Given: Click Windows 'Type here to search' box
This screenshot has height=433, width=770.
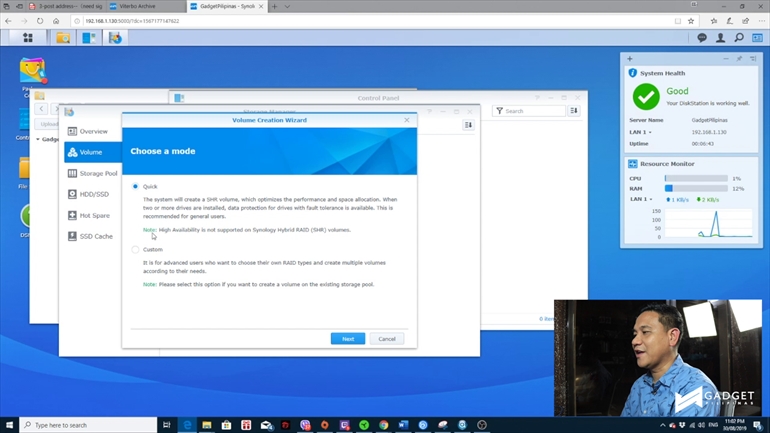Looking at the screenshot, I should 88,425.
